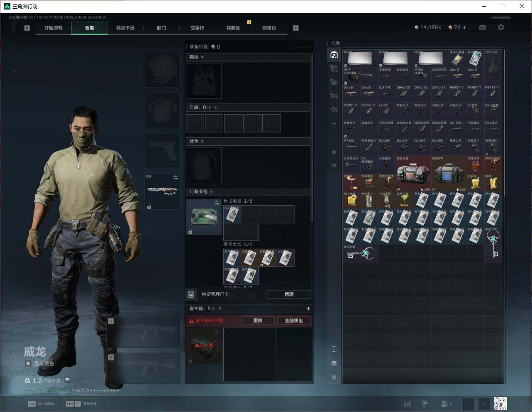Image resolution: width=532 pixels, height=412 pixels.
Task: Show help for 口袋
Action: point(215,108)
